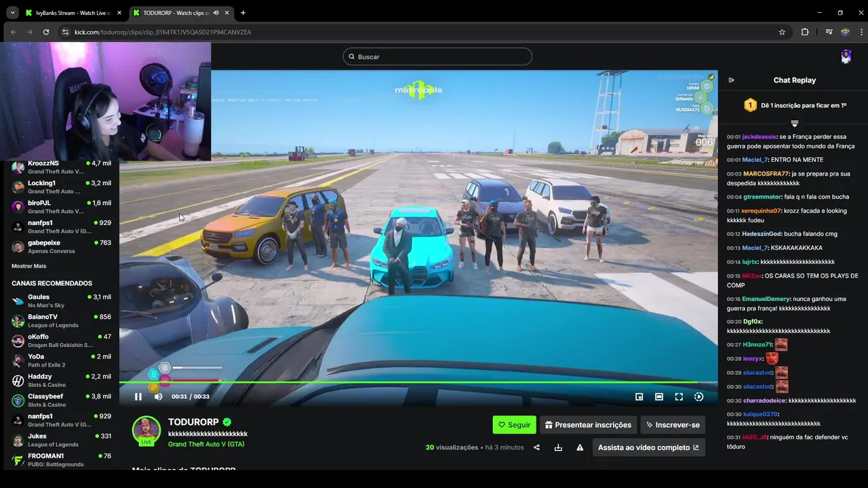Click the Inscrever-se subscribe button
The height and width of the screenshot is (488, 868).
point(673,425)
